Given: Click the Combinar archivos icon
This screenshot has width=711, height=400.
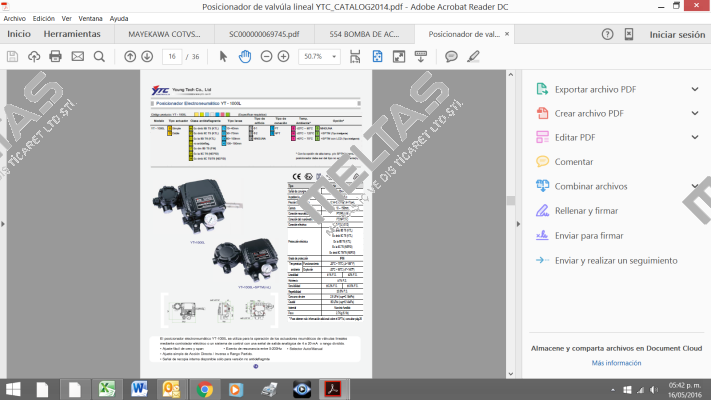Looking at the screenshot, I should click(x=542, y=186).
